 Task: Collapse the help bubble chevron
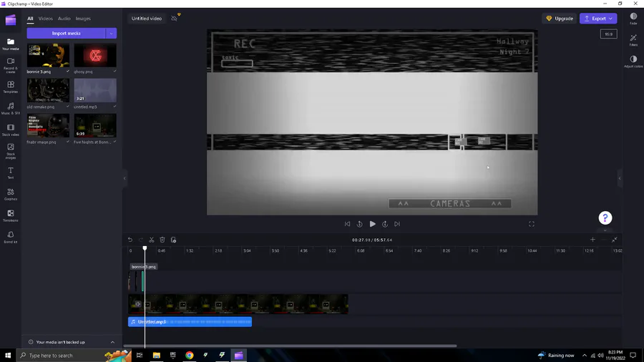coord(605,230)
